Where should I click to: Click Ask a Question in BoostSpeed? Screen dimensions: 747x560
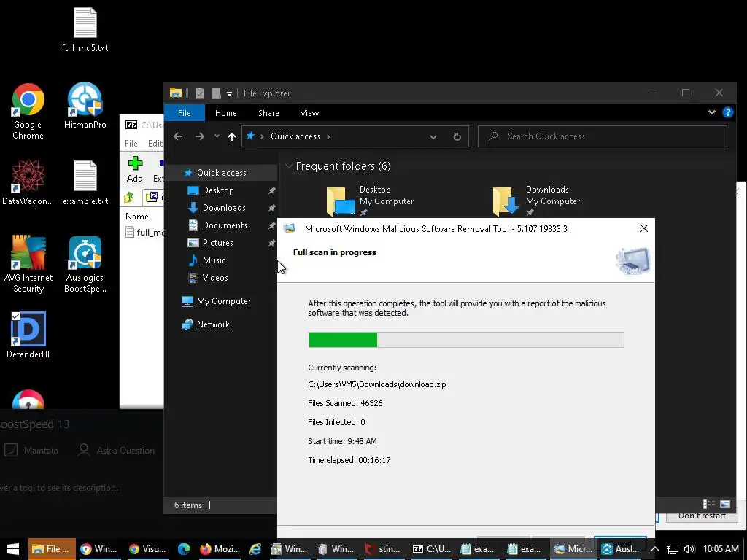[x=116, y=450]
